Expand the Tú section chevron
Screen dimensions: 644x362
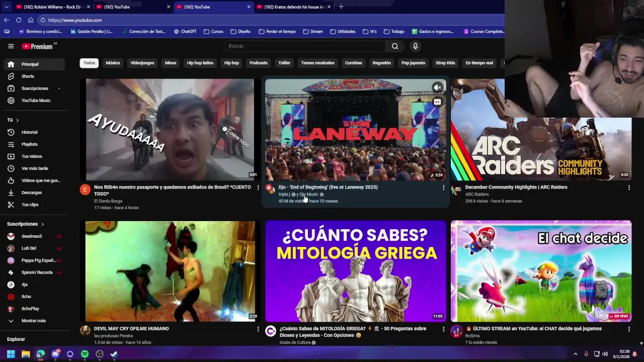pyautogui.click(x=17, y=120)
